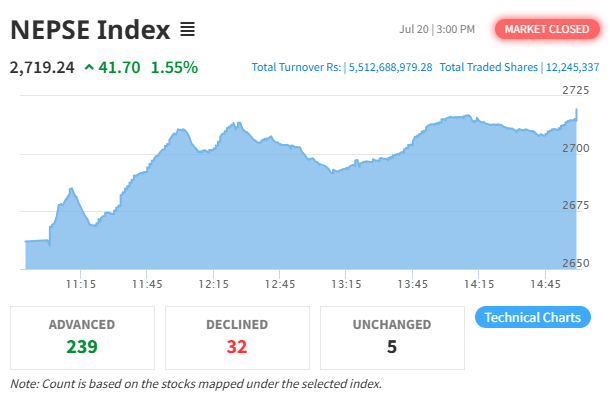This screenshot has width=614, height=405.
Task: Click the 2700 y-axis label
Action: pyautogui.click(x=576, y=148)
